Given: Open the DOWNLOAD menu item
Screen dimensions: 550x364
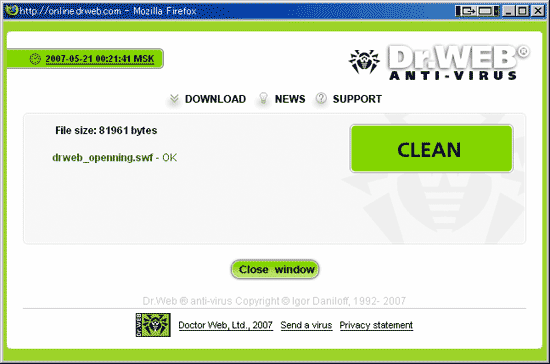Looking at the screenshot, I should (215, 99).
